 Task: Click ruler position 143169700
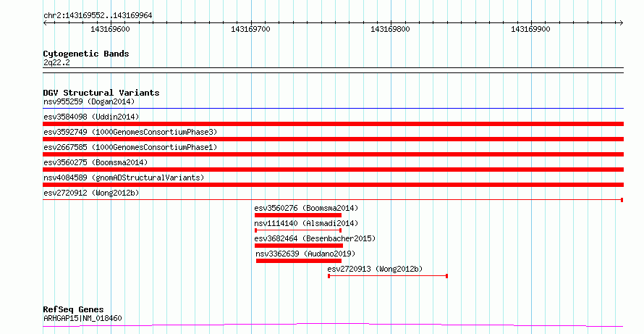pyautogui.click(x=250, y=29)
